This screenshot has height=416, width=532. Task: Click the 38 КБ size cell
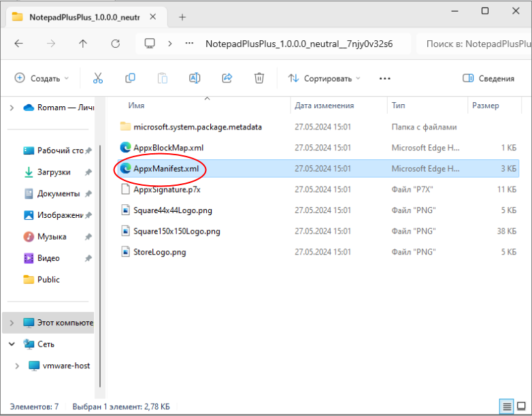tap(507, 231)
